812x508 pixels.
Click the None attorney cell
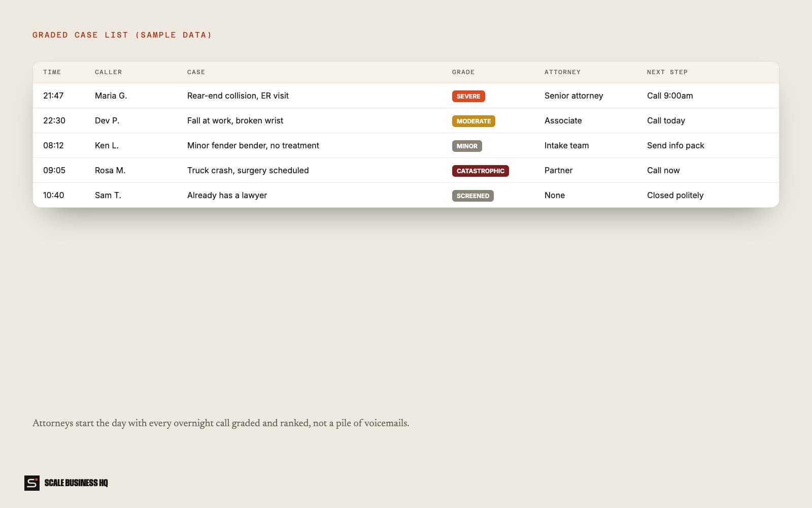click(555, 195)
